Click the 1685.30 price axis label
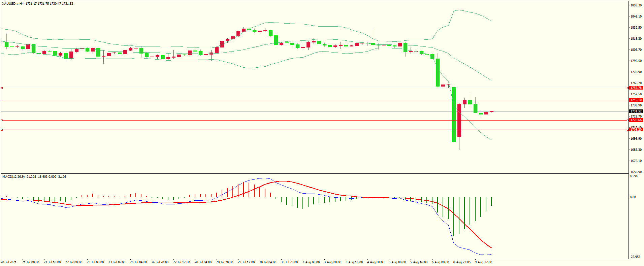The height and width of the screenshot is (266, 644). pos(636,150)
